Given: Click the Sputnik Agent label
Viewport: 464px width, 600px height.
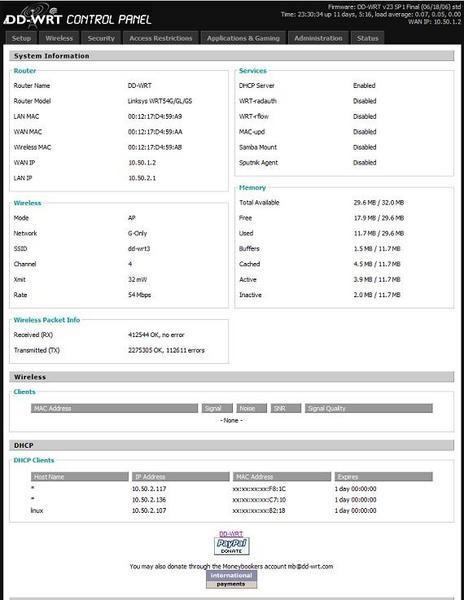Looking at the screenshot, I should tap(258, 163).
